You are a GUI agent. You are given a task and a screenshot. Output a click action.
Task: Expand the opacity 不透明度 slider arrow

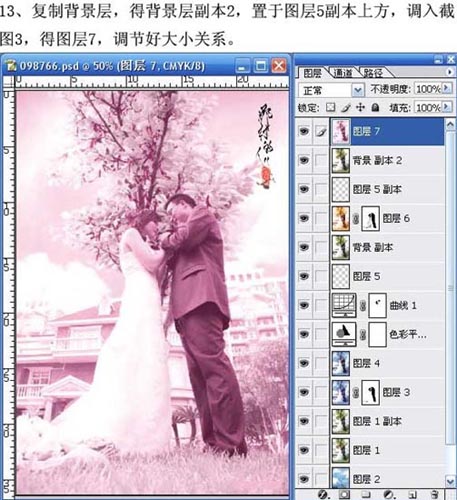point(447,89)
